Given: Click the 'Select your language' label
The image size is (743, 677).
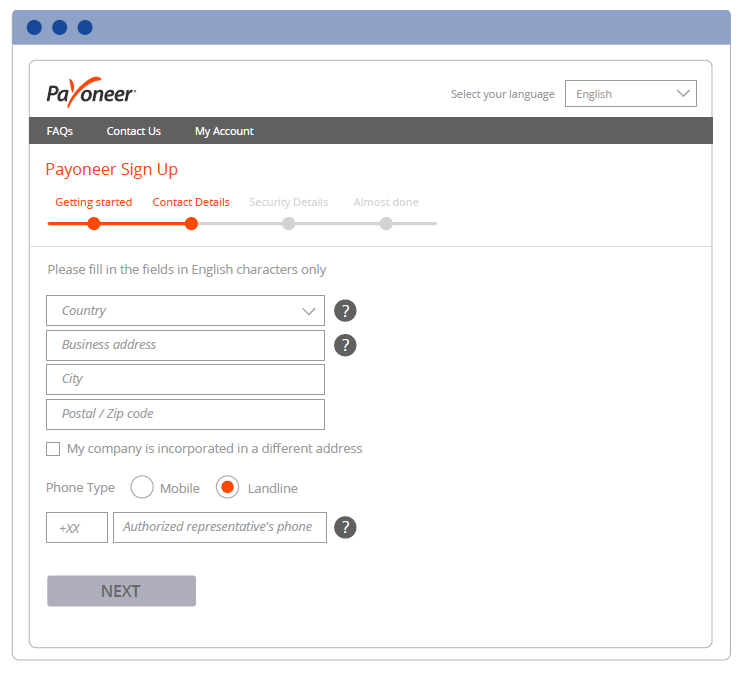Looking at the screenshot, I should coord(502,94).
